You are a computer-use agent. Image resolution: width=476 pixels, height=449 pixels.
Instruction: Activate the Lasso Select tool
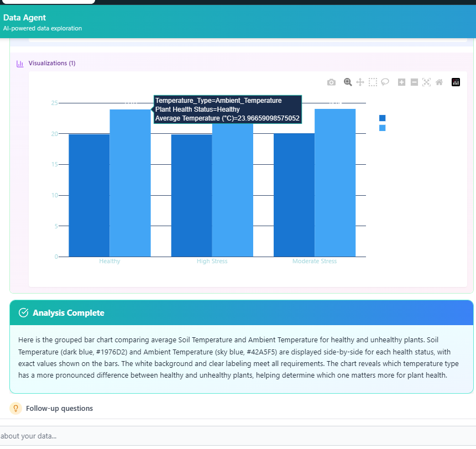[x=385, y=82]
